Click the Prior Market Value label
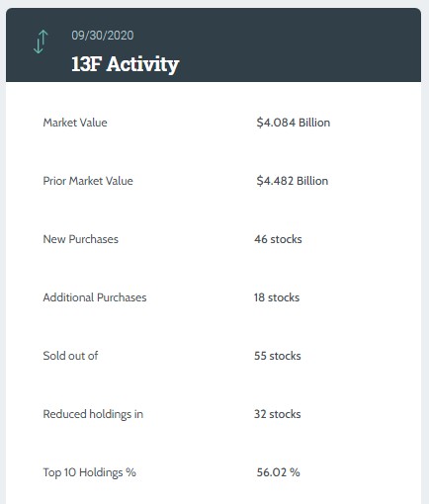 [88, 181]
